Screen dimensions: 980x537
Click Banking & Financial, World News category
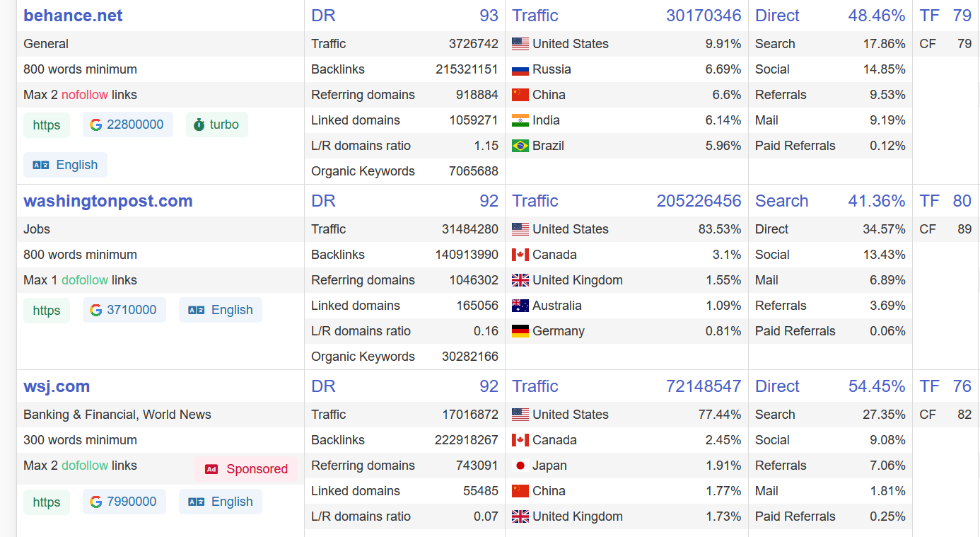coord(117,415)
